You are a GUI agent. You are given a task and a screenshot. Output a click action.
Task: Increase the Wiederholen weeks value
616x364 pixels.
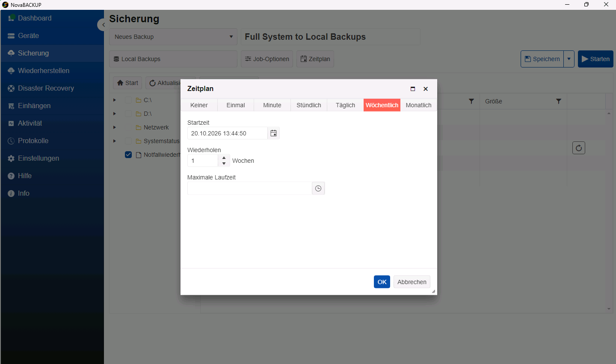pyautogui.click(x=224, y=158)
